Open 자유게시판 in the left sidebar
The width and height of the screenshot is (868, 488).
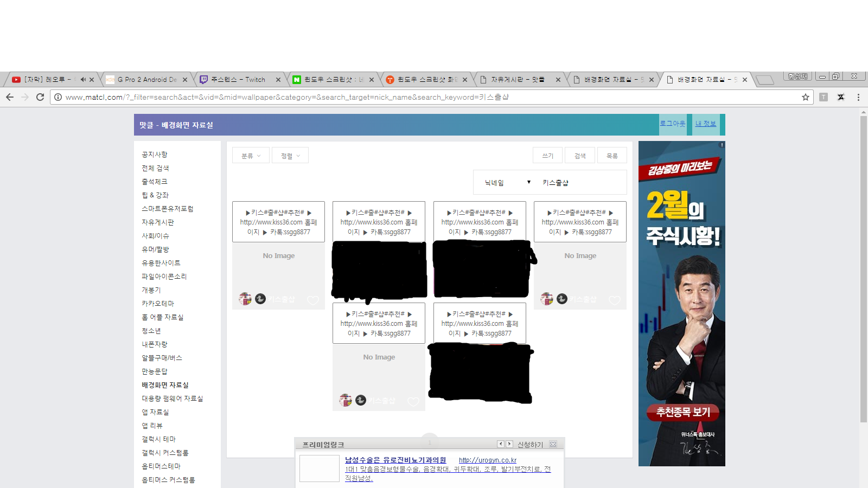pos(158,222)
